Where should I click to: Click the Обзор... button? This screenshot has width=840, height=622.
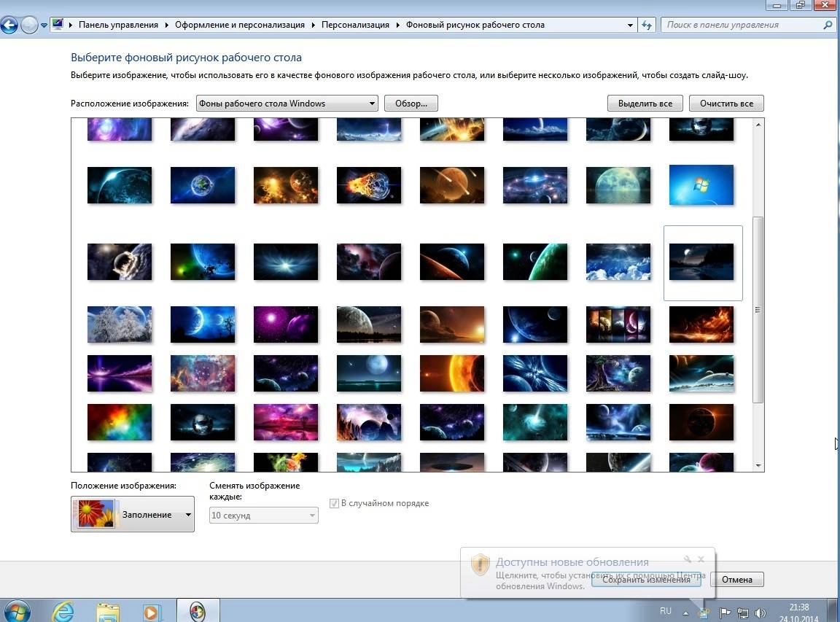tap(411, 104)
